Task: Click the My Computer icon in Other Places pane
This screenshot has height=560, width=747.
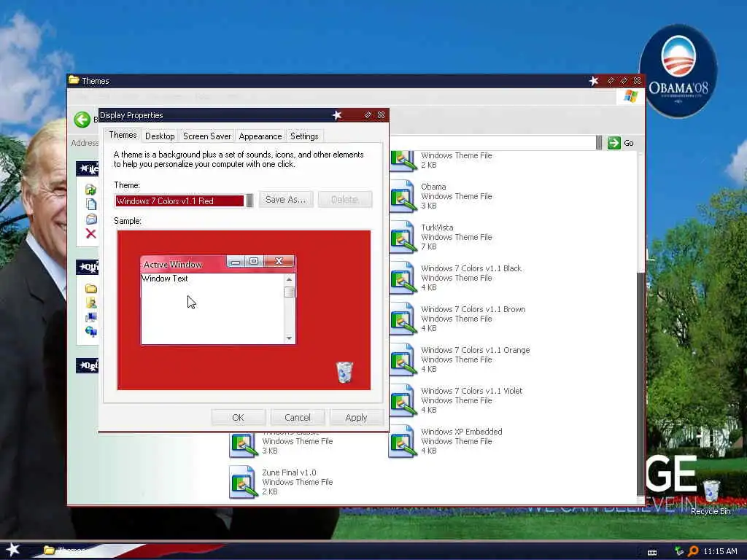Action: [x=91, y=316]
